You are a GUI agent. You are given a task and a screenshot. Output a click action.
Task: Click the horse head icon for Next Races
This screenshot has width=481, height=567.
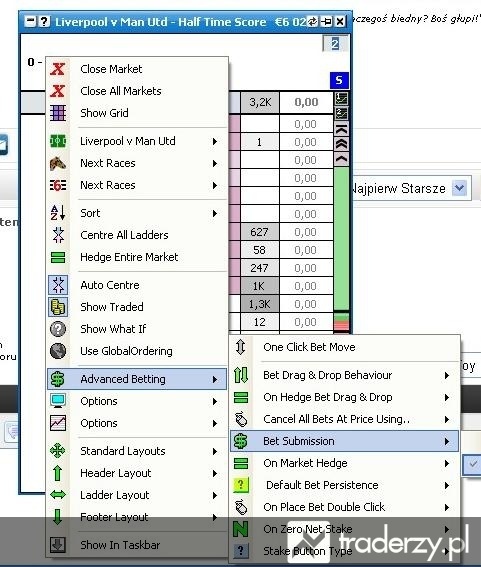pos(58,163)
